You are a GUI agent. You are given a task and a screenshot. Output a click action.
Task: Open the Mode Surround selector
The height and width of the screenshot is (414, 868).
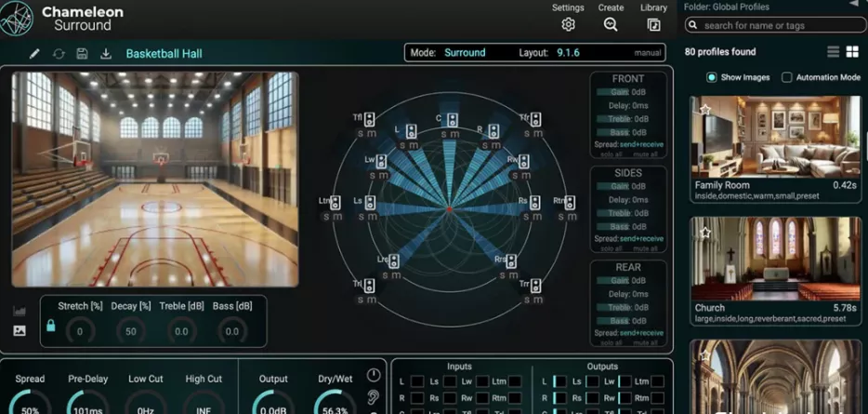pos(465,53)
